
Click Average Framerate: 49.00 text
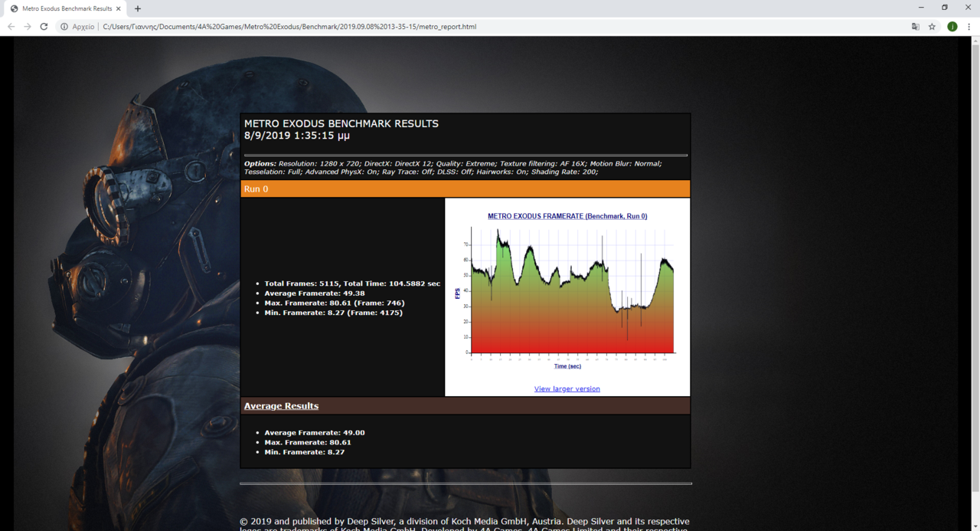tap(315, 432)
